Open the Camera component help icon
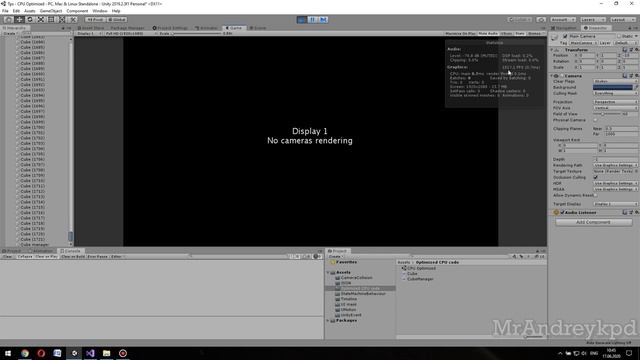The image size is (640, 360). pos(625,76)
